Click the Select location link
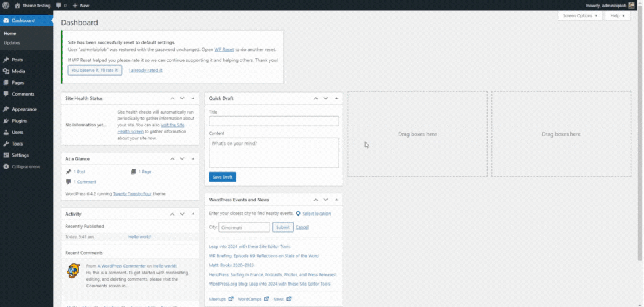This screenshot has height=307, width=644. click(x=316, y=214)
